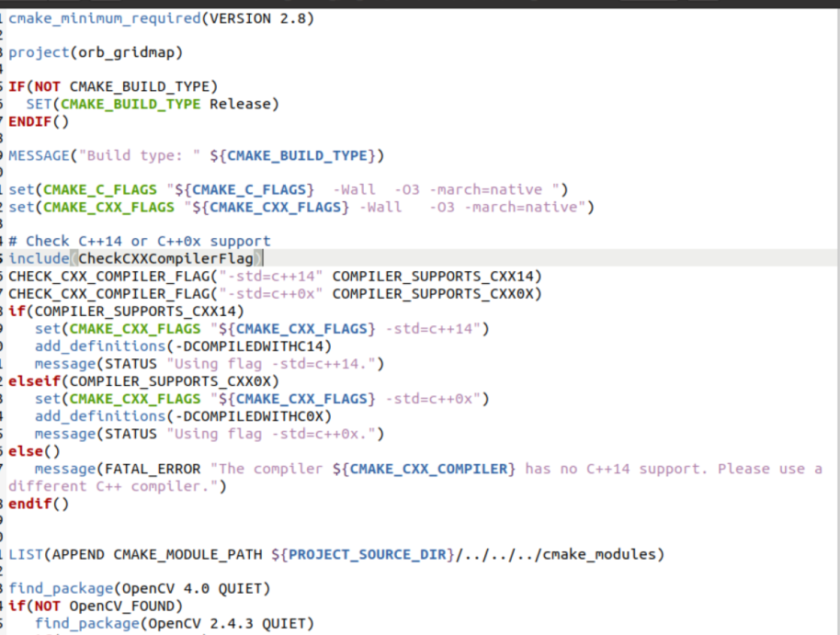Click 'if(COMPILER_SUPPORTS_CXX14)' line
The width and height of the screenshot is (840, 635).
pyautogui.click(x=127, y=312)
